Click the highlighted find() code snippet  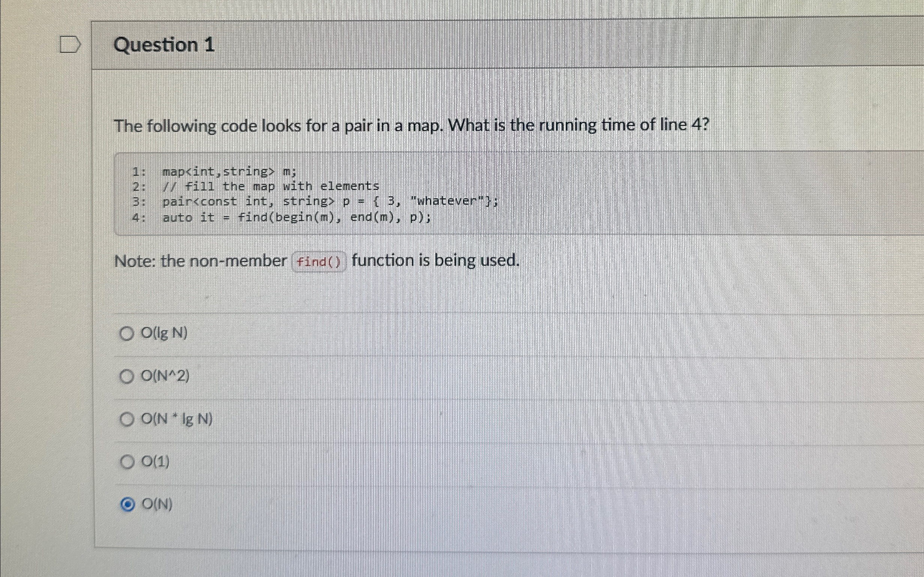point(319,262)
